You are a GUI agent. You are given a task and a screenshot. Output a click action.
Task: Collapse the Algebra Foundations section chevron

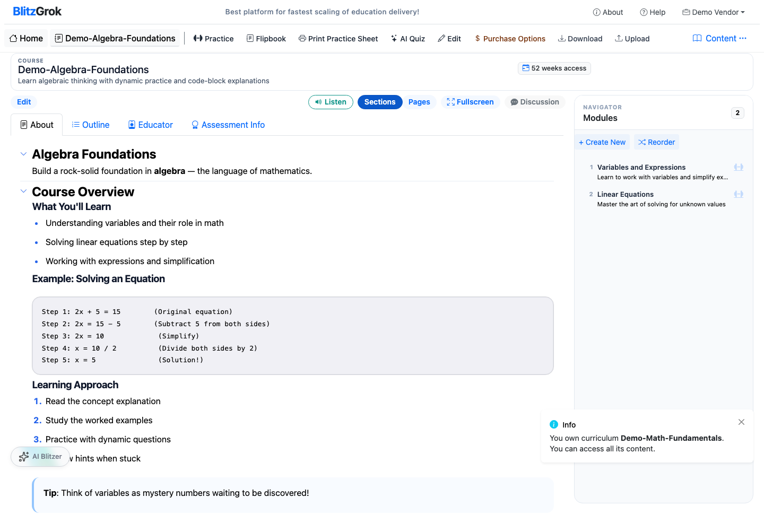click(x=23, y=154)
